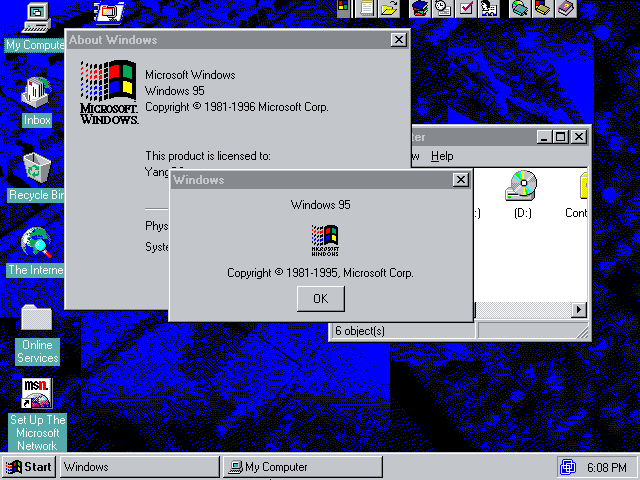Open Help menu in My Computer window
This screenshot has height=480, width=640.
[x=442, y=156]
